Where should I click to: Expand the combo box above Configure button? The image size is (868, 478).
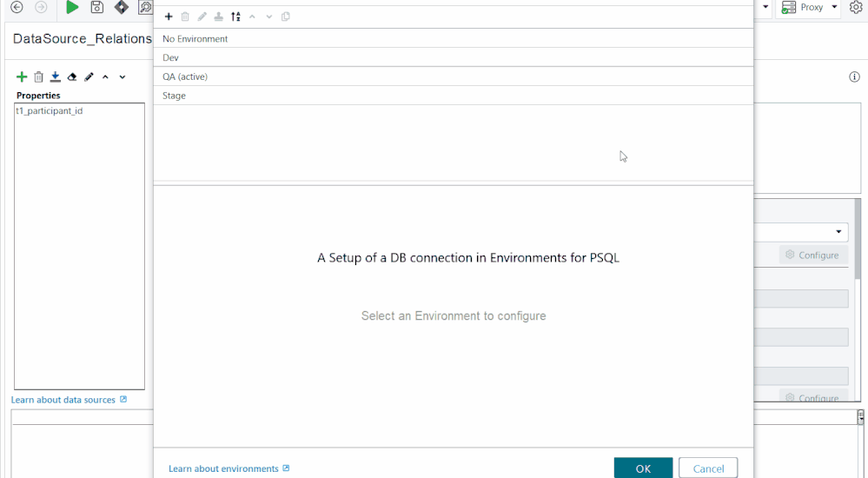[838, 231]
